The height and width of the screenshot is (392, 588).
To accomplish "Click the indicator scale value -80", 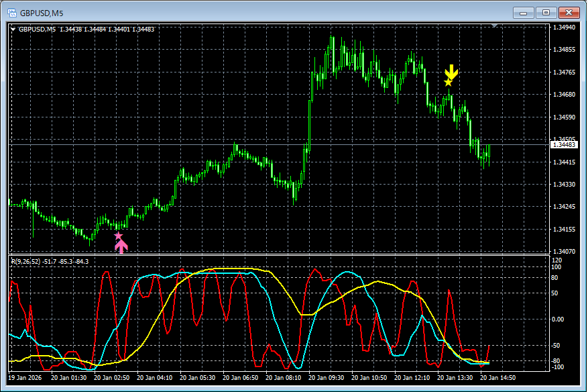I will tap(556, 361).
